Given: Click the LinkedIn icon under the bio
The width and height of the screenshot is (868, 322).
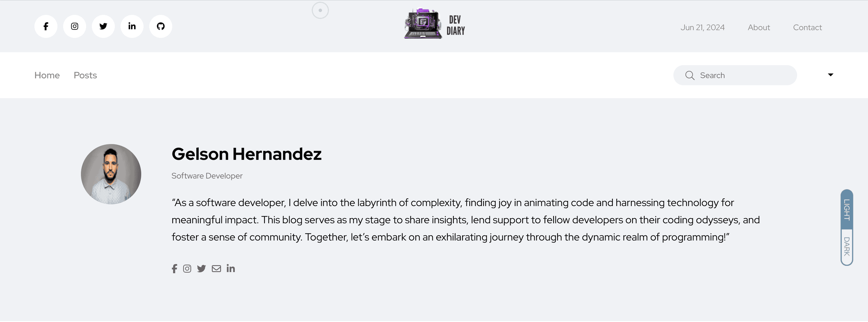Looking at the screenshot, I should pyautogui.click(x=231, y=268).
